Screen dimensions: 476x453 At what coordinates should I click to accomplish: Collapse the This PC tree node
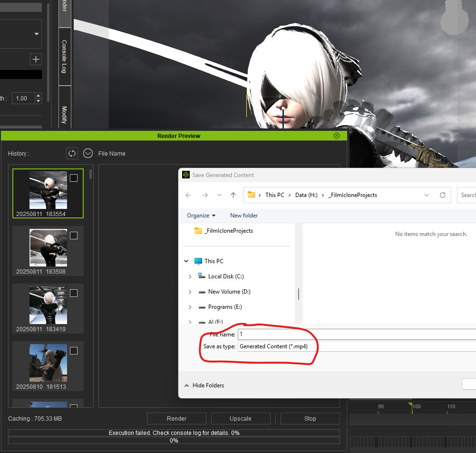tap(186, 261)
